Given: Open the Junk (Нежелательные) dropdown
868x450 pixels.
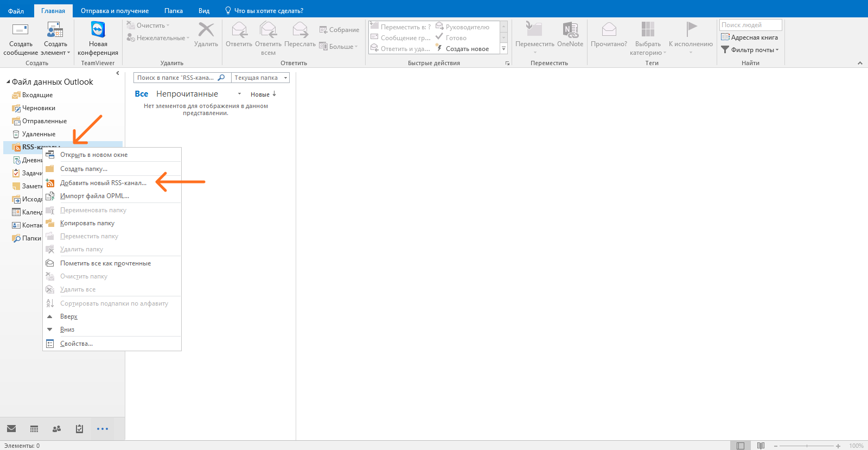Looking at the screenshot, I should click(x=158, y=38).
